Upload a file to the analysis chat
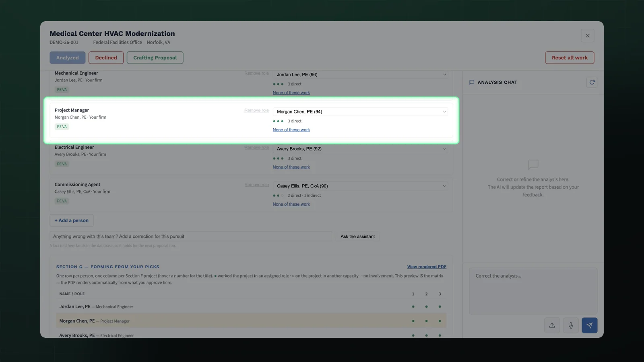644x362 pixels. 552,325
